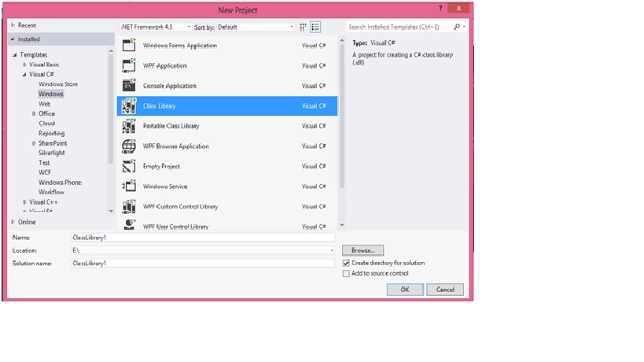Click the Console Application template icon

pos(128,86)
